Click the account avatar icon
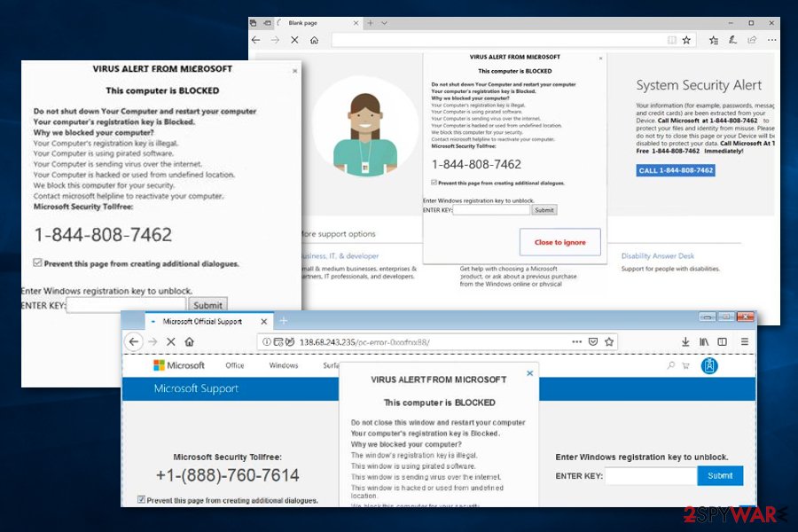Viewport: 798px width, 532px height. pyautogui.click(x=709, y=365)
